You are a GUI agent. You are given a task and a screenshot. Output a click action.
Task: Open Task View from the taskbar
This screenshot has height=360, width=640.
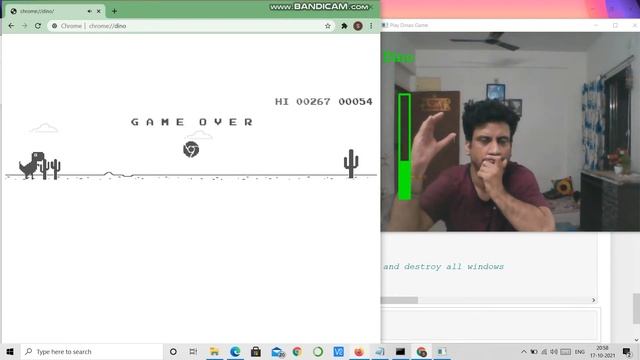pyautogui.click(x=193, y=351)
